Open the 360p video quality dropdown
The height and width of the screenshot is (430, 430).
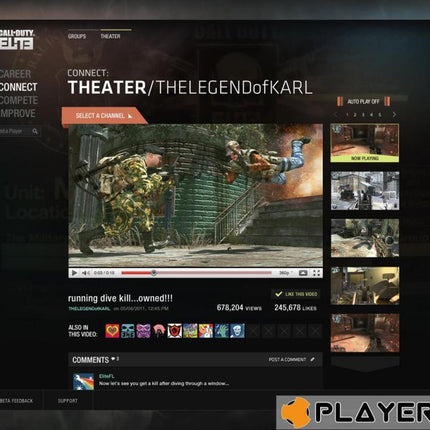coord(285,273)
